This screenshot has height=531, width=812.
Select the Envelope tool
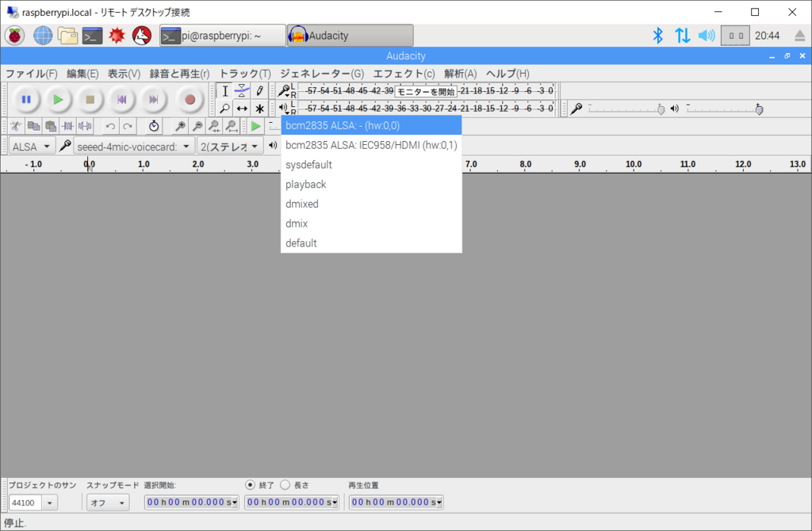[242, 91]
